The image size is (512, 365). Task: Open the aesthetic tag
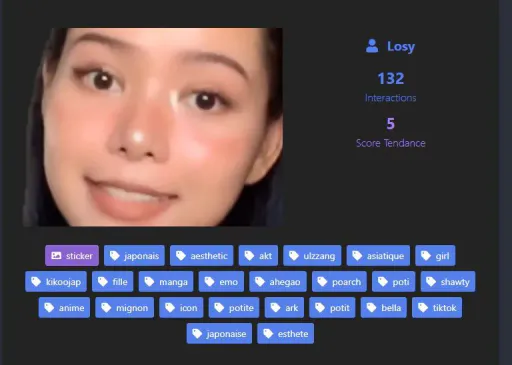pyautogui.click(x=202, y=256)
